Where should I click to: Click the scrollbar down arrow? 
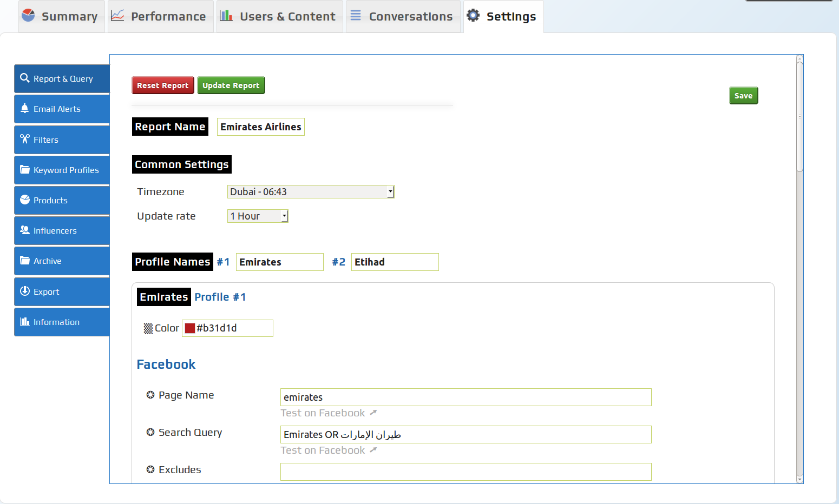(x=799, y=479)
